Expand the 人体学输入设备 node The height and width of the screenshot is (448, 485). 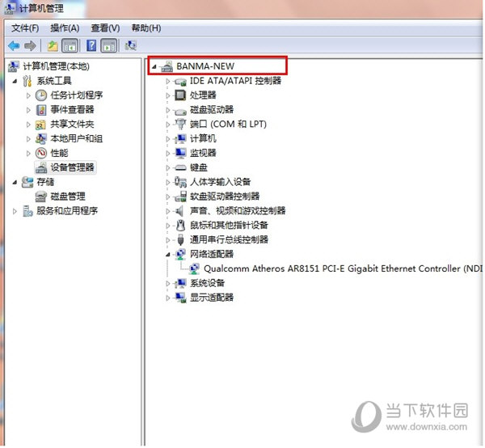click(168, 182)
